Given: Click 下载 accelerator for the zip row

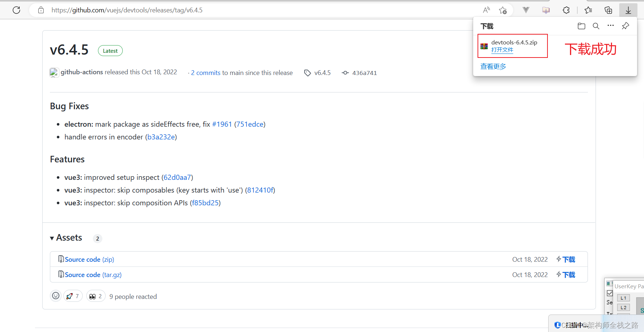Looking at the screenshot, I should click(x=566, y=259).
